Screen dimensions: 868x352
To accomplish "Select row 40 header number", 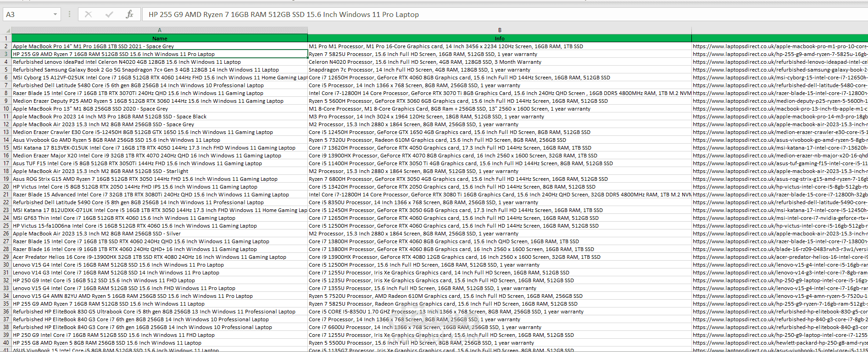I will click(6, 343).
